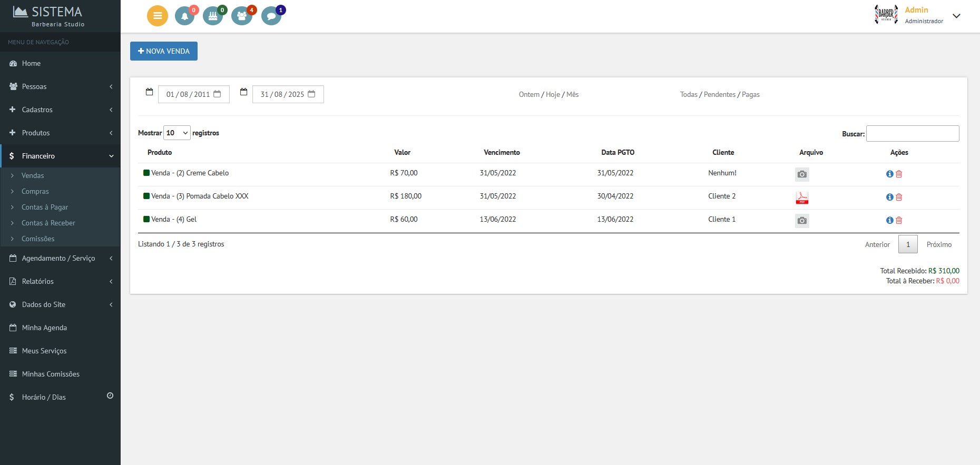Expand the Pessoas sidebar menu

(x=60, y=86)
